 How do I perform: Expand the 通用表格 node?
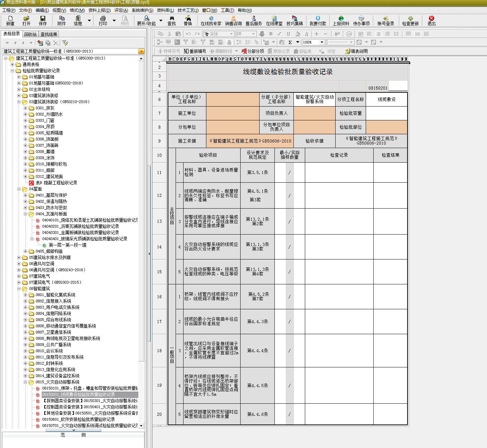(x=12, y=64)
